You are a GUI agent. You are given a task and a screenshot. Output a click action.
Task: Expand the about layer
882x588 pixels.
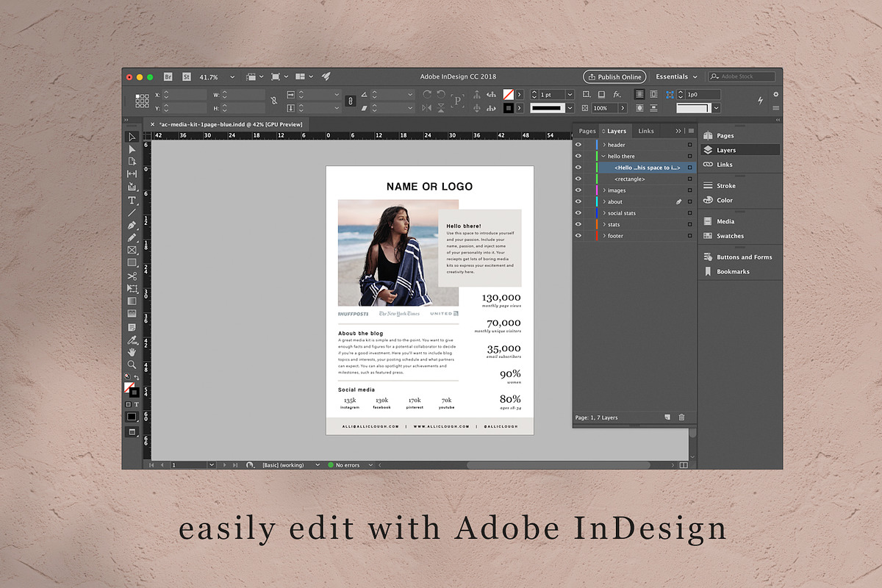pyautogui.click(x=603, y=201)
